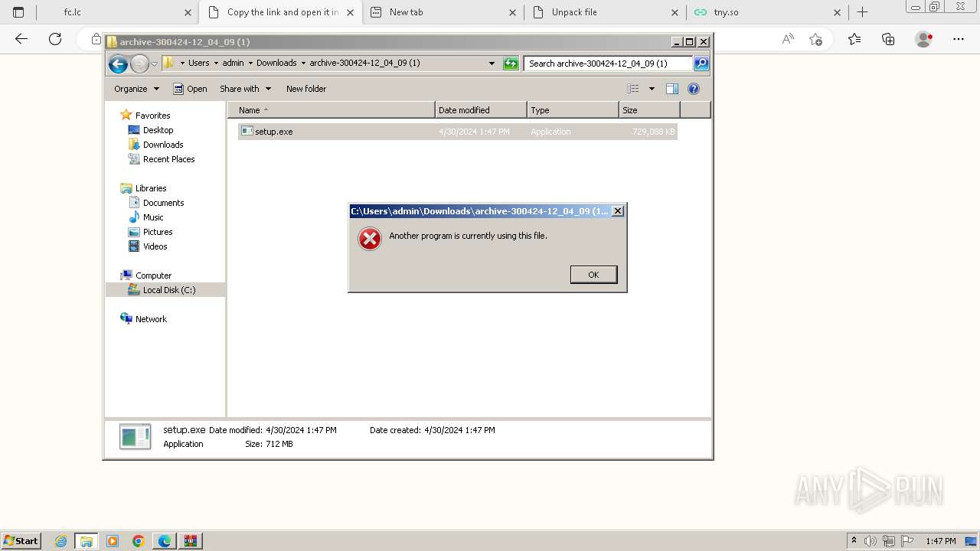
Task: Expand the Share with menu
Action: [x=245, y=89]
